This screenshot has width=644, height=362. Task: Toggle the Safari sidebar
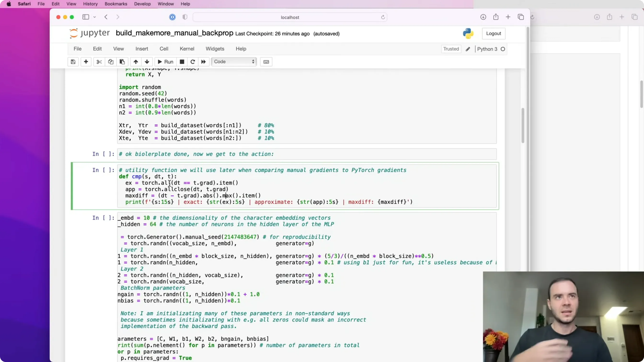click(86, 17)
